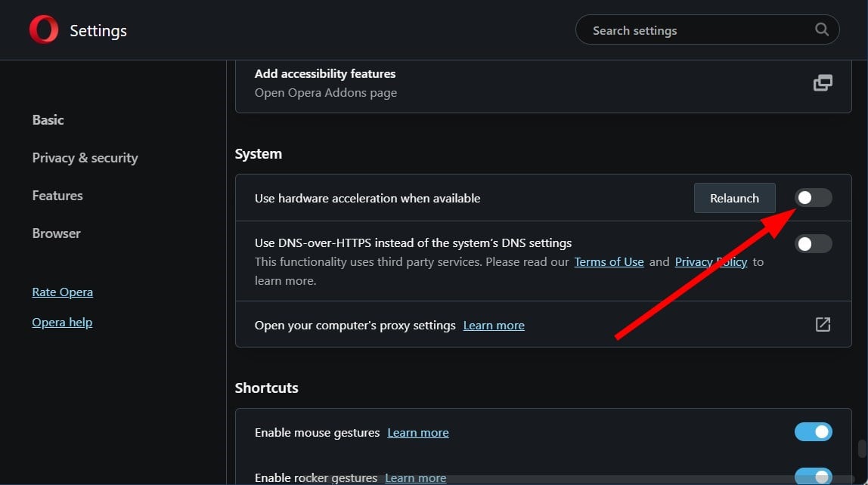Click Learn more beside proxy settings
868x485 pixels.
tap(494, 326)
